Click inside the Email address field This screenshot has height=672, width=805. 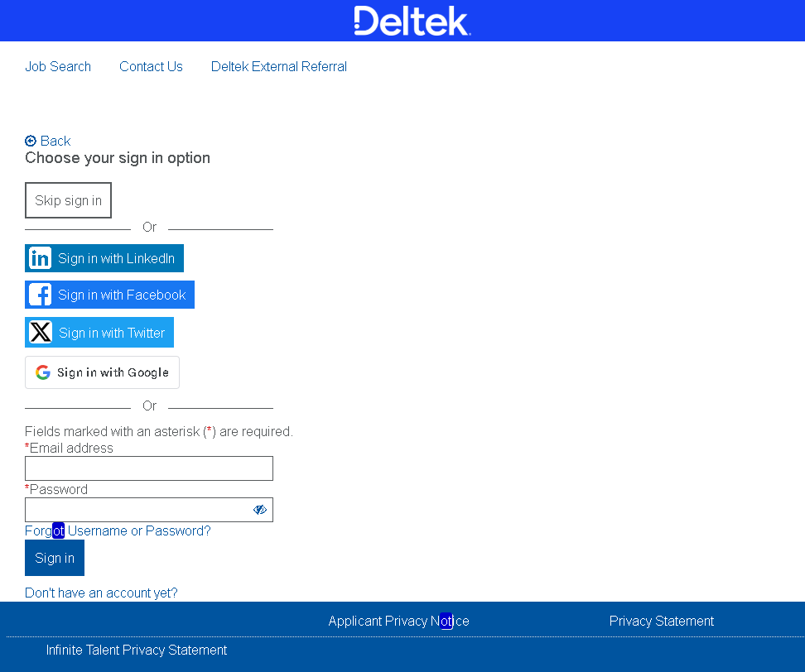pos(149,468)
